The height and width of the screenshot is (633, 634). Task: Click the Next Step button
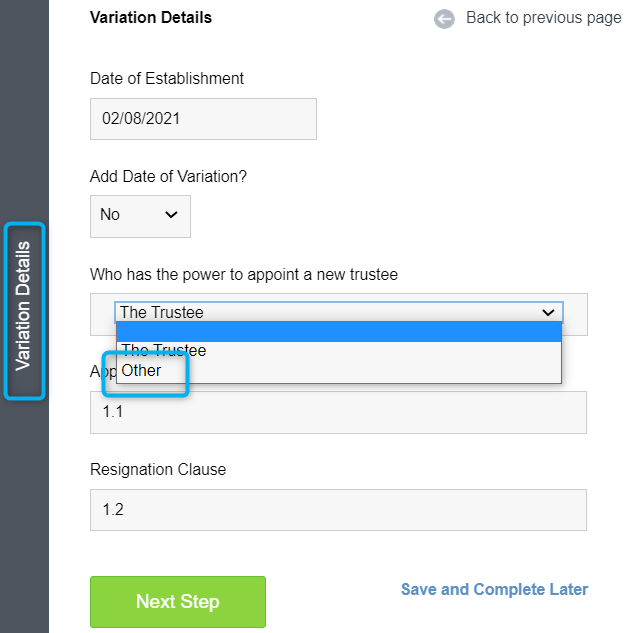178,601
